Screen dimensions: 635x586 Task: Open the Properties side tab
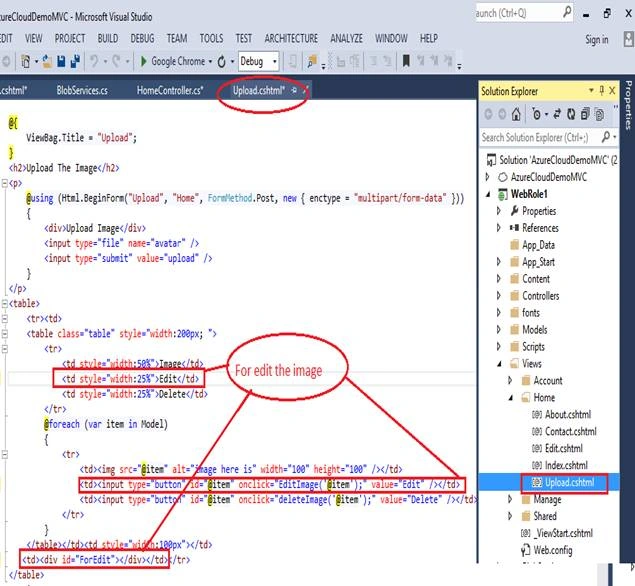(x=628, y=105)
